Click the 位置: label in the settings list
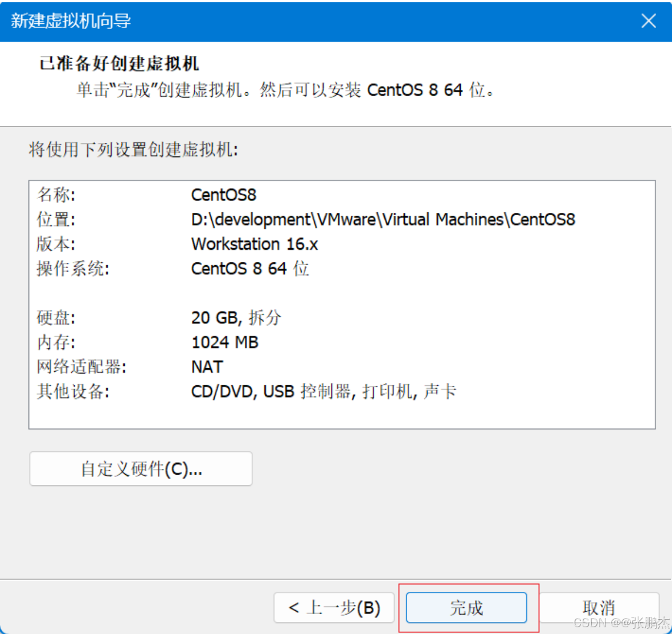This screenshot has width=672, height=634. 56,219
